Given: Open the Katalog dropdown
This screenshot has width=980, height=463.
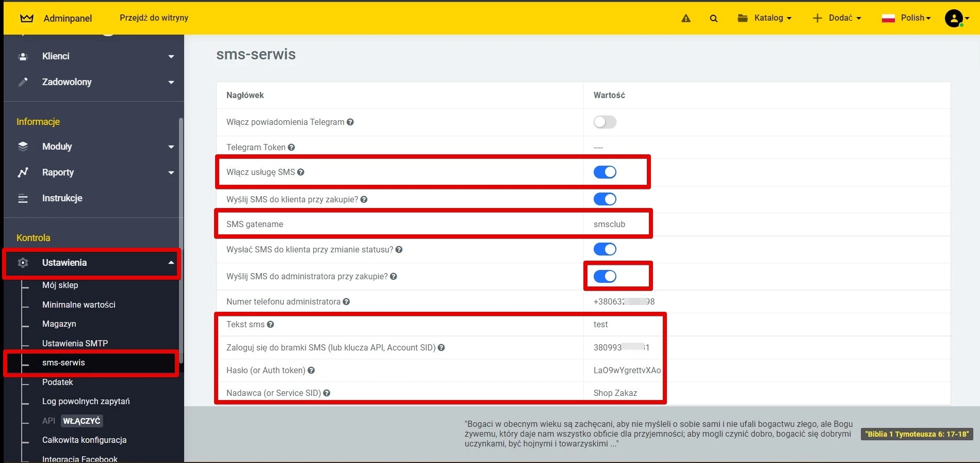Looking at the screenshot, I should (764, 18).
